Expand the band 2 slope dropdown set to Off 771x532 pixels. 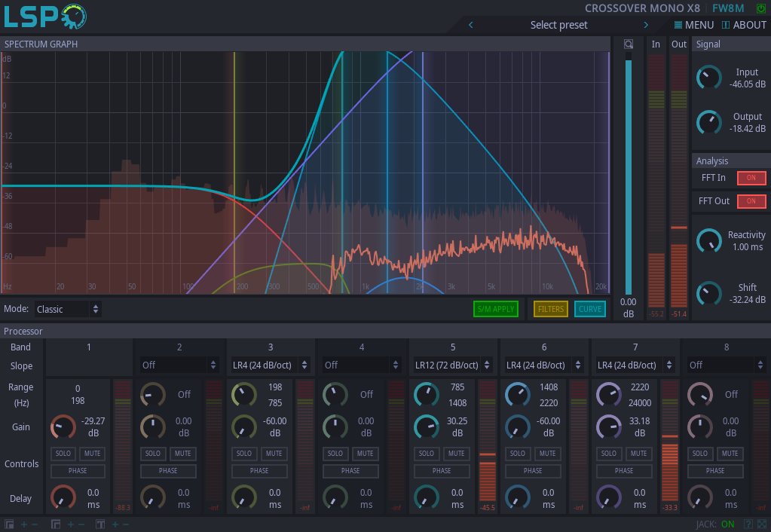pyautogui.click(x=179, y=365)
